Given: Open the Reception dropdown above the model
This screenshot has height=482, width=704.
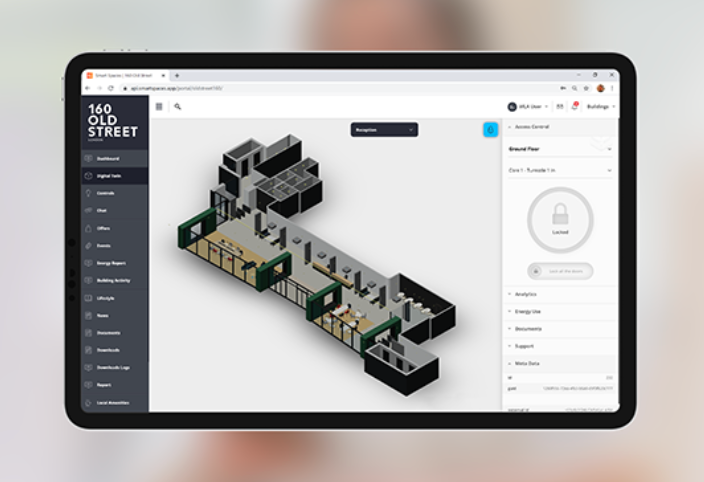Looking at the screenshot, I should pyautogui.click(x=384, y=130).
